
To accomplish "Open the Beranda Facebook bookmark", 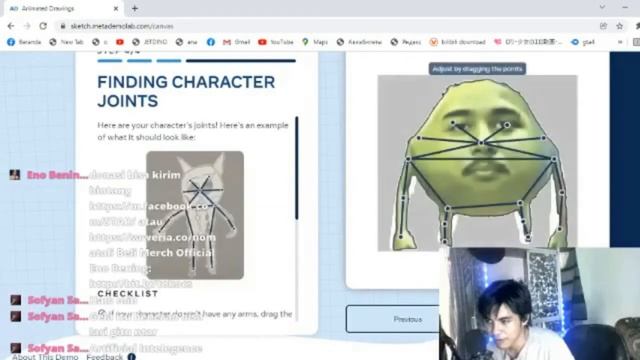I will [x=24, y=42].
